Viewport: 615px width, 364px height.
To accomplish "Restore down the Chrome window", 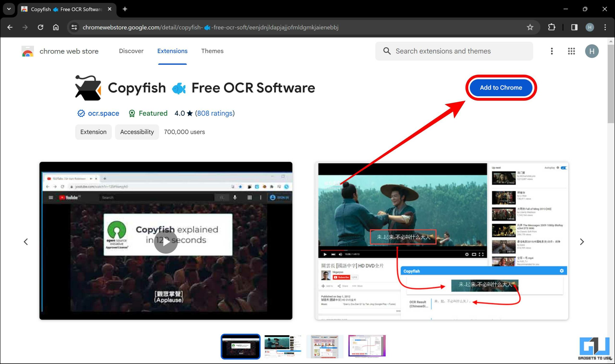I will click(x=585, y=9).
